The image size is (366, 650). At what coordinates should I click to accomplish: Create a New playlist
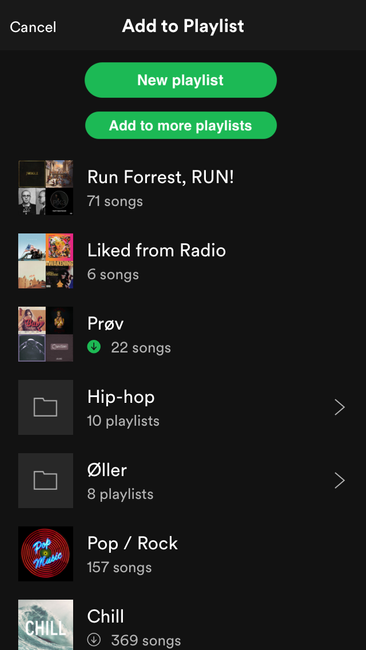click(x=181, y=80)
